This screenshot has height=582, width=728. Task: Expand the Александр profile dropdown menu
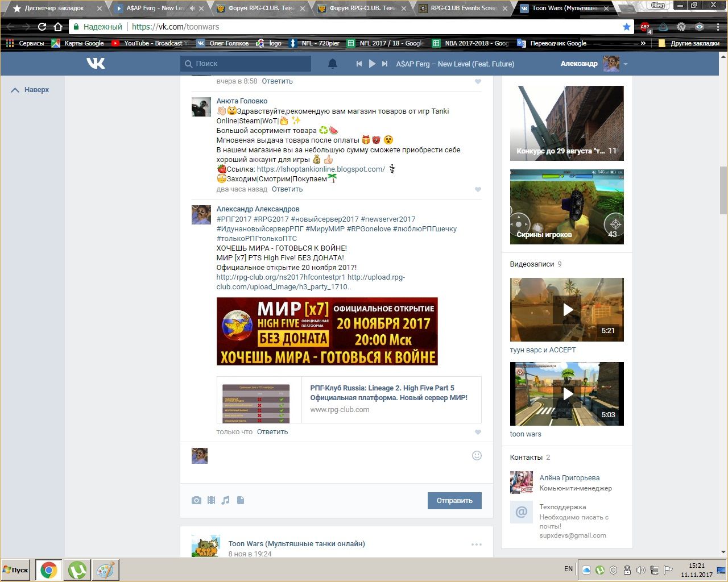tap(626, 64)
